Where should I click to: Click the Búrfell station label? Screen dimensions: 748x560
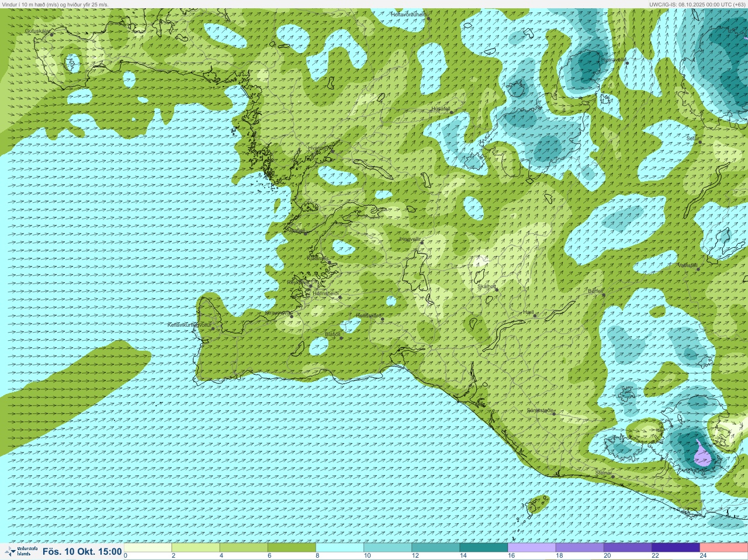tap(595, 291)
